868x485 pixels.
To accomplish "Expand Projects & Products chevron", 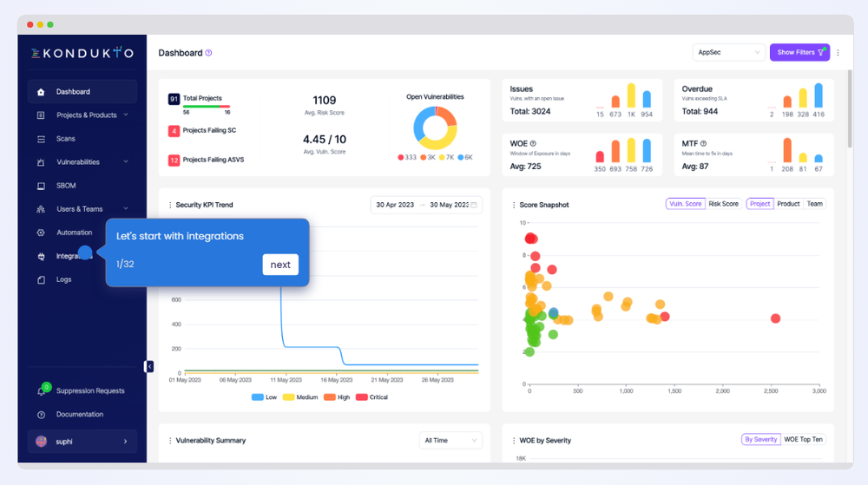I will click(x=126, y=115).
